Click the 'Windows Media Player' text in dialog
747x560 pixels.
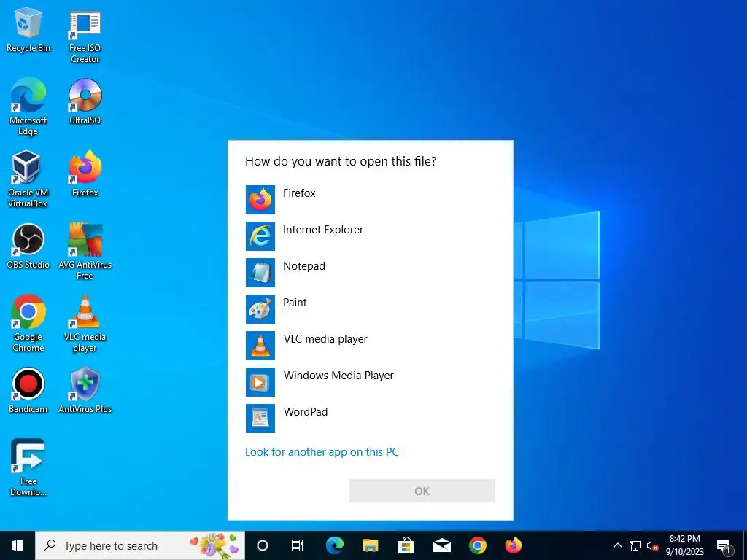[338, 376]
